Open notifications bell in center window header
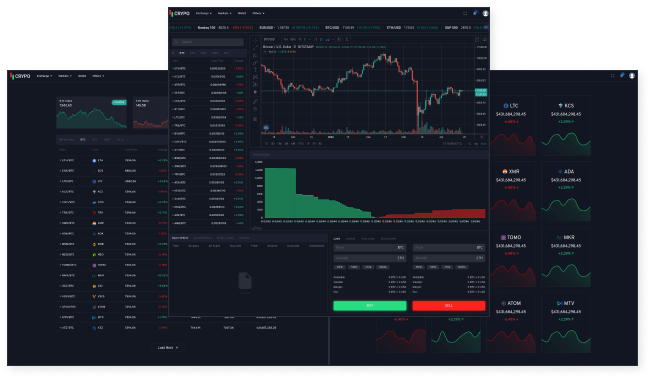The width and height of the screenshot is (651, 379). click(x=475, y=13)
